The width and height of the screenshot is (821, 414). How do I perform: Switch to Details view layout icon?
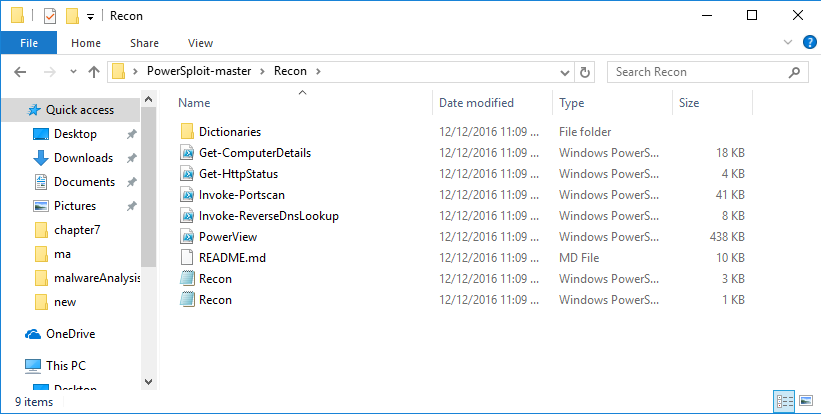click(x=784, y=401)
